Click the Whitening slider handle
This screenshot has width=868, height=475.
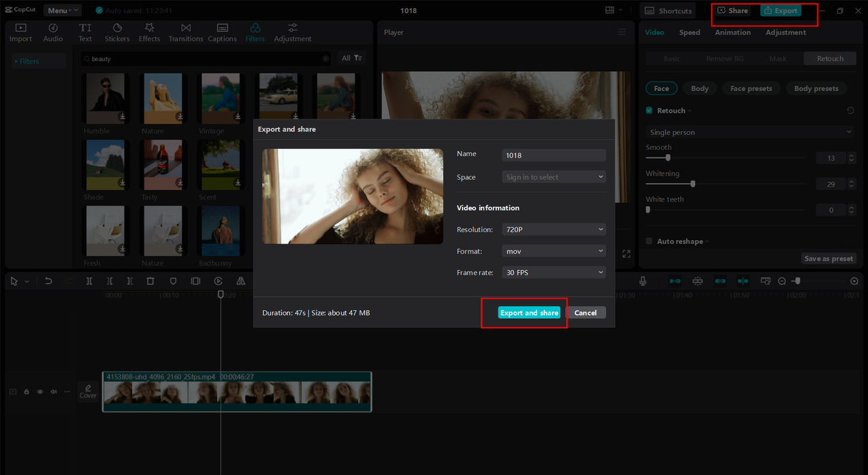tap(692, 183)
